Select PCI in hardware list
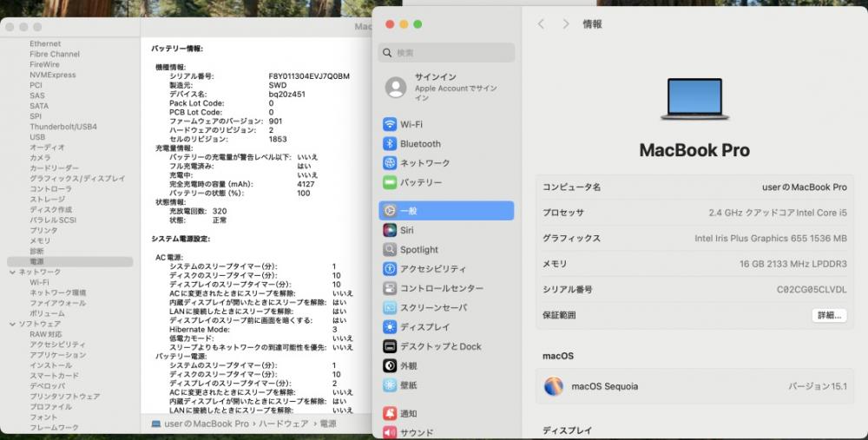This screenshot has height=440, width=868. [36, 85]
